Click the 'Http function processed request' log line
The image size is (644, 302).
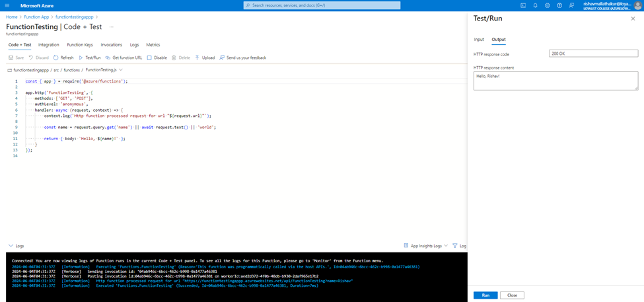tap(182, 281)
